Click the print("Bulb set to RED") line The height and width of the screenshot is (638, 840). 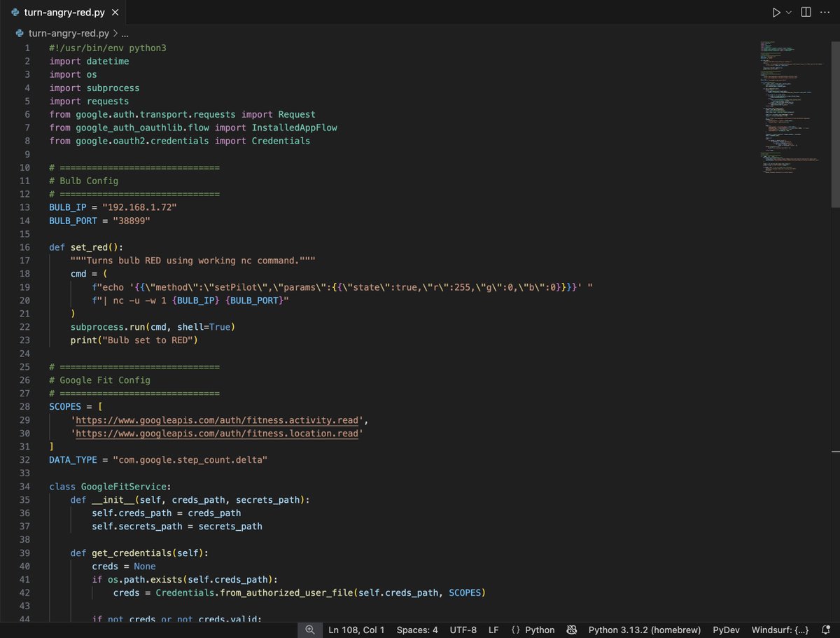134,340
